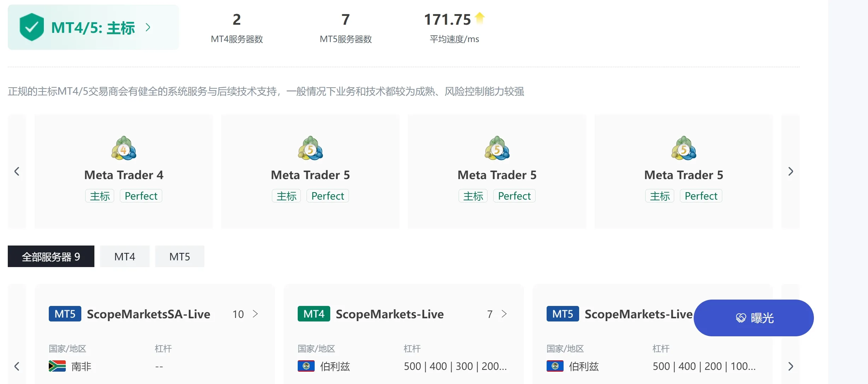Select the MT4服务器数 count of 2
The width and height of the screenshot is (868, 384).
pos(237,19)
